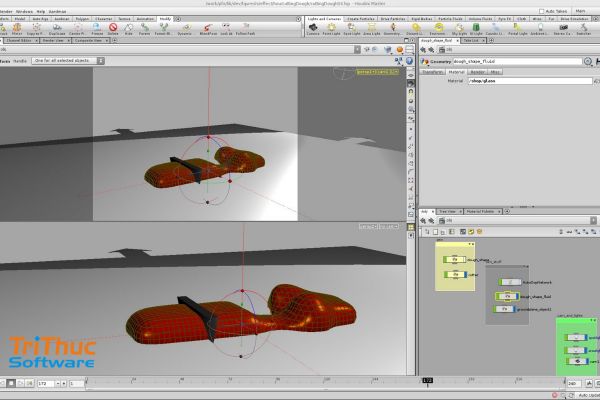Screen dimensions: 600x400
Task: Switch to the Polygon shelf tab
Action: pos(82,19)
